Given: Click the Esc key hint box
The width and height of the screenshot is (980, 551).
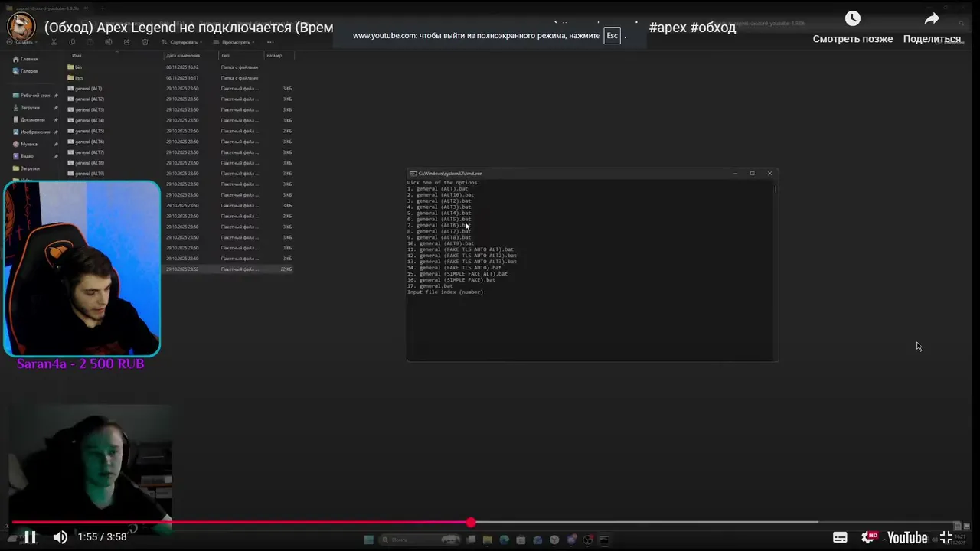Looking at the screenshot, I should pyautogui.click(x=612, y=36).
